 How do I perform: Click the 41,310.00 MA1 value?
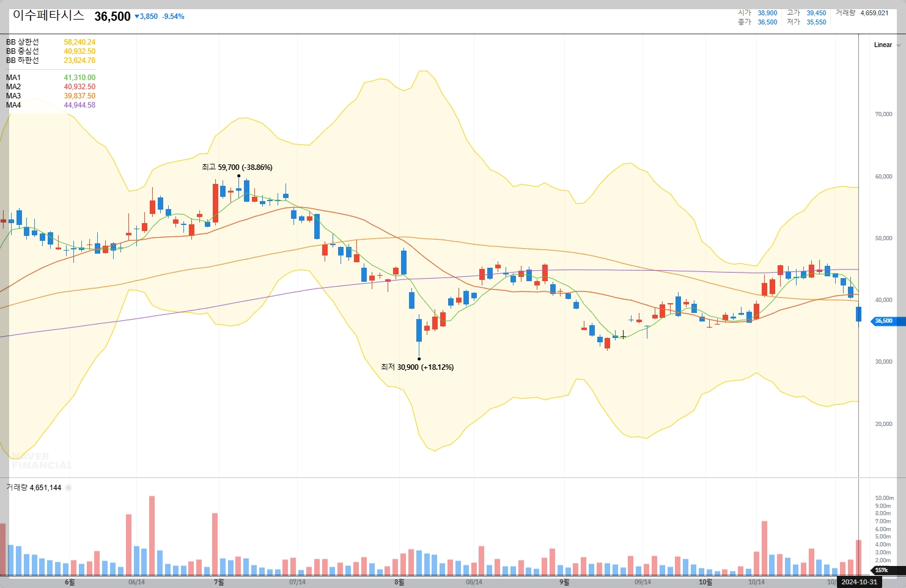click(x=79, y=78)
